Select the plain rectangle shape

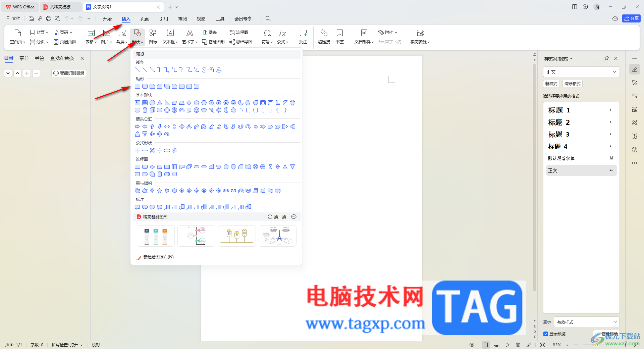point(138,87)
